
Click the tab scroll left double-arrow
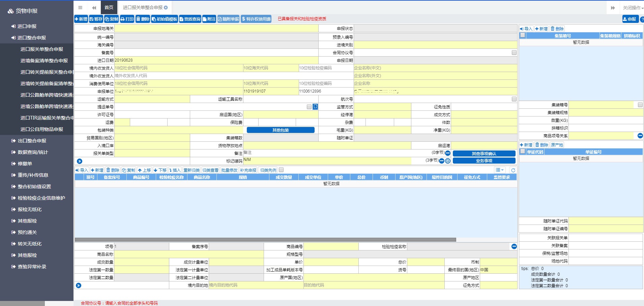[94, 7]
